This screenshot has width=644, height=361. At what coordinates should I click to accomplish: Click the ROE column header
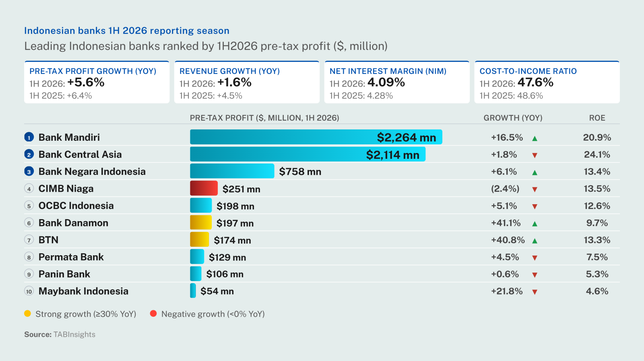(597, 118)
